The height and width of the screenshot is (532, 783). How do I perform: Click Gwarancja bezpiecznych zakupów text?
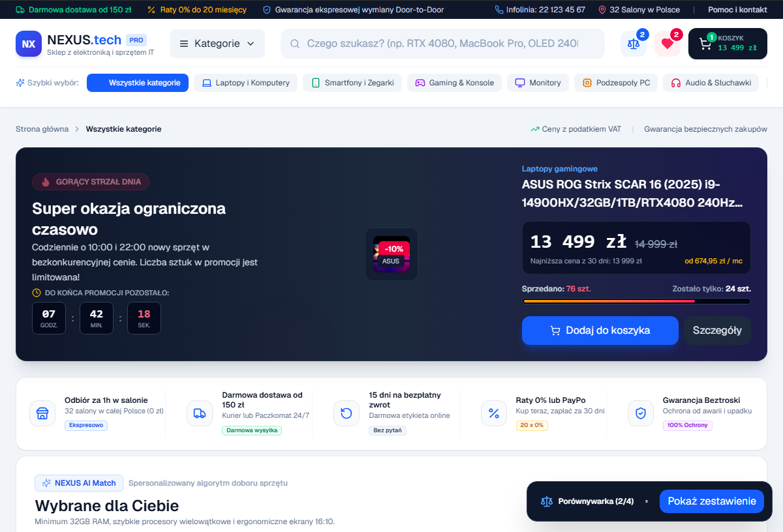tap(705, 129)
